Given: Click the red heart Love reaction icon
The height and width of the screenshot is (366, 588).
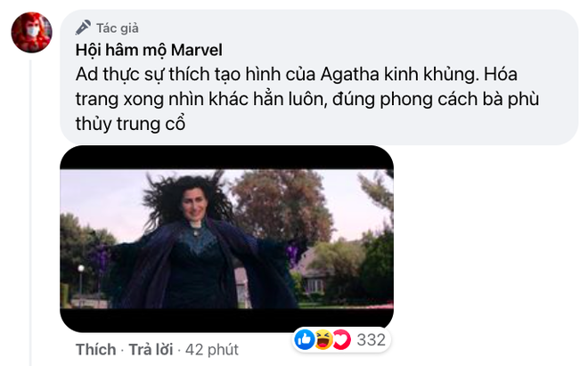Looking at the screenshot, I should pos(342,339).
